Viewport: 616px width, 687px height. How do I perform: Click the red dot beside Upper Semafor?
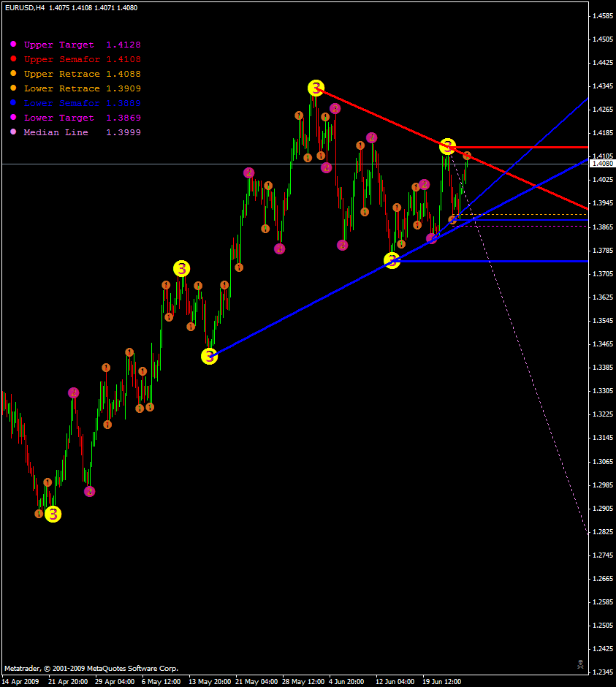pos(13,58)
